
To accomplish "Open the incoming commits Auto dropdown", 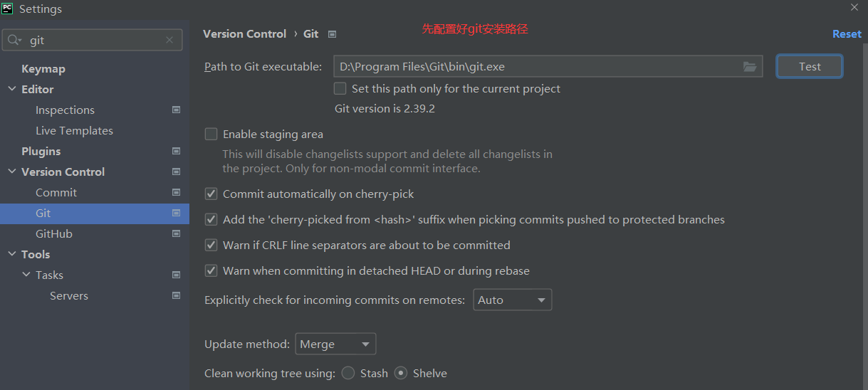I will pyautogui.click(x=512, y=300).
